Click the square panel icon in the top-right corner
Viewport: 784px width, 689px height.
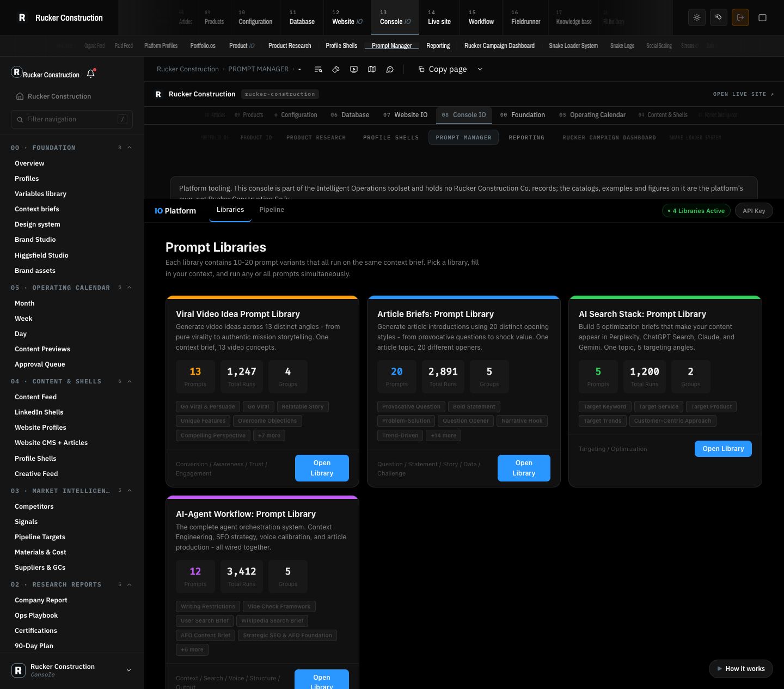762,17
